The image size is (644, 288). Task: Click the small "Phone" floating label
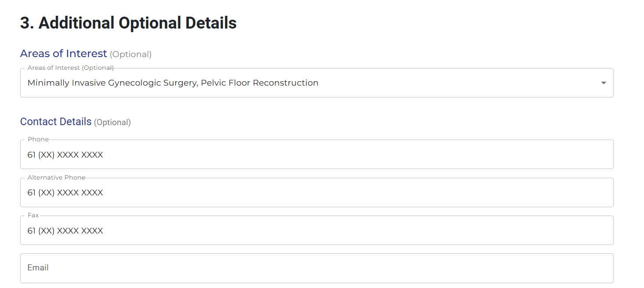click(x=38, y=139)
